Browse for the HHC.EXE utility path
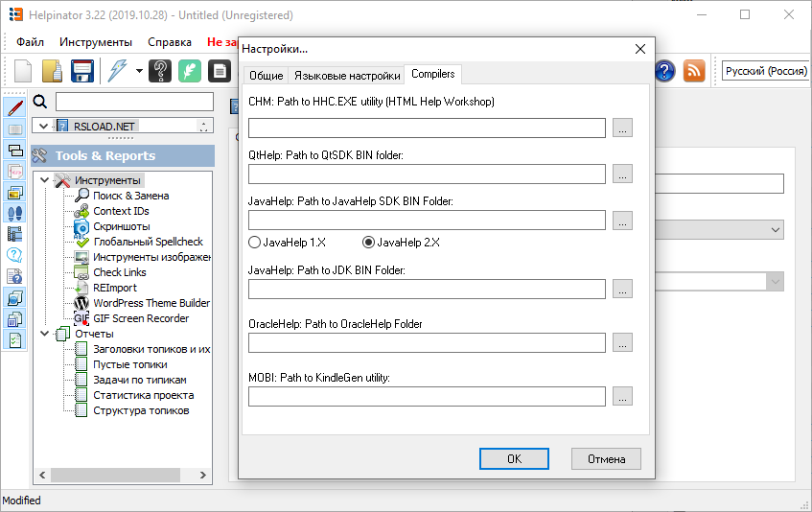This screenshot has height=512, width=812. pos(622,128)
